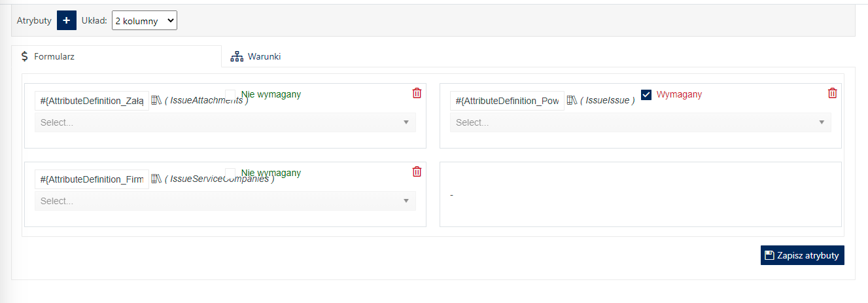Delete the IssueIssue attribute with trash icon
Viewport: 868px width, 303px height.
click(x=832, y=93)
